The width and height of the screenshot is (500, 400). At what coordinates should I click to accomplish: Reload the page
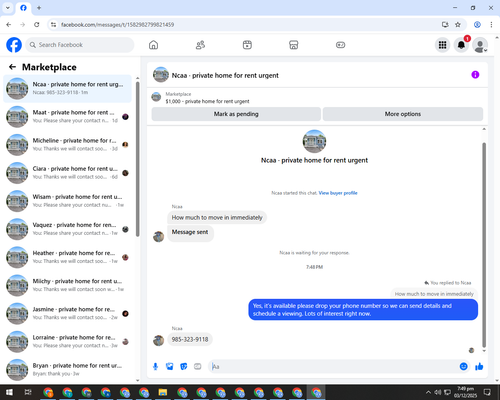coord(37,25)
